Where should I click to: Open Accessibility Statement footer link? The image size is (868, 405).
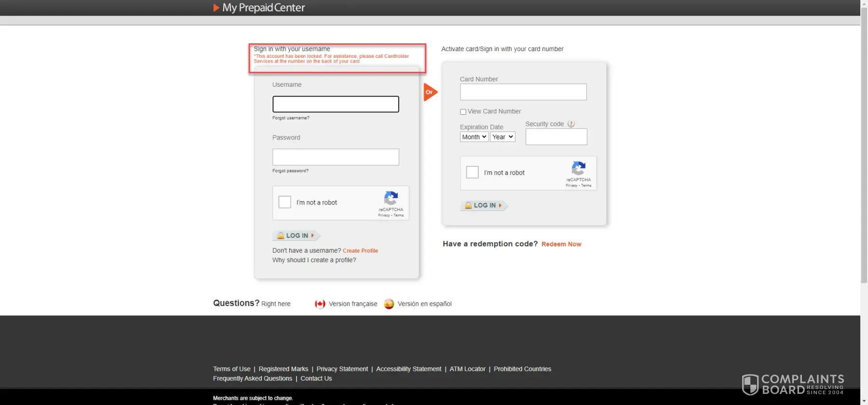409,369
